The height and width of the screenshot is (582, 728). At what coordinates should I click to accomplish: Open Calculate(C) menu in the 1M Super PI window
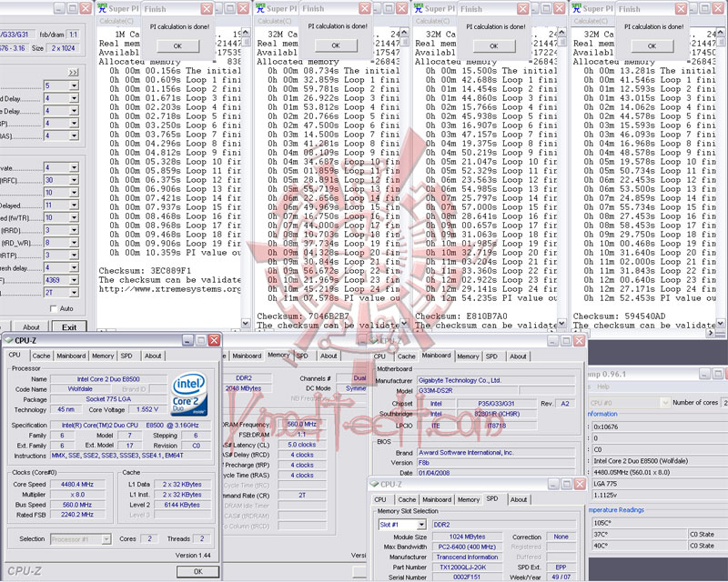coord(116,21)
